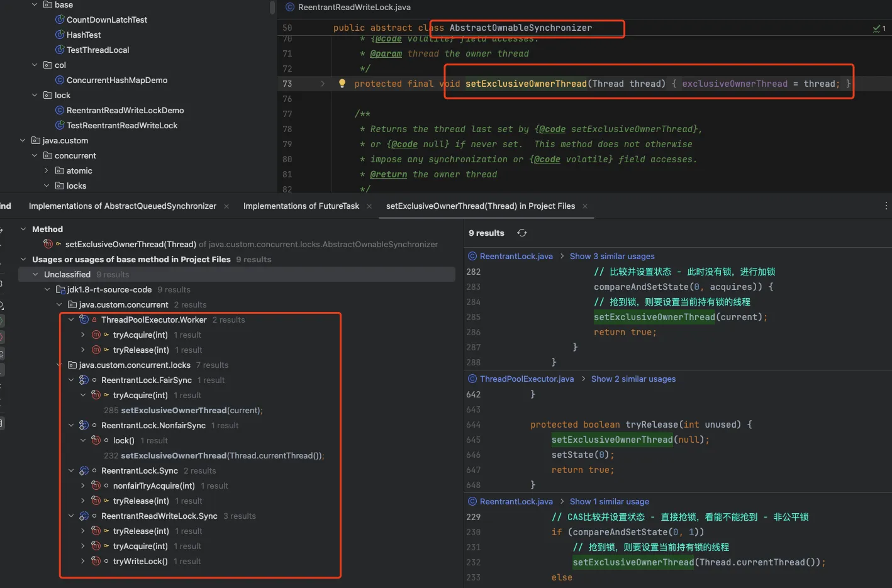
Task: Click the CountDownLatchTest class icon
Action: point(60,19)
